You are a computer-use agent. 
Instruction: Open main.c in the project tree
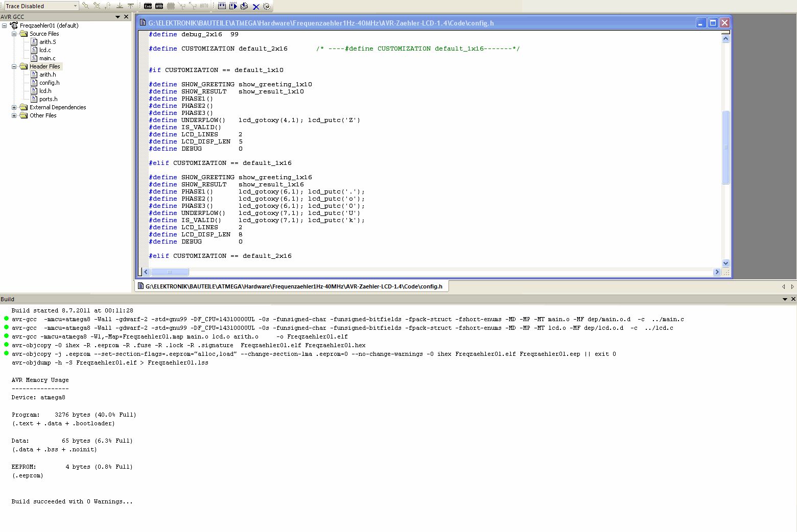click(x=47, y=58)
